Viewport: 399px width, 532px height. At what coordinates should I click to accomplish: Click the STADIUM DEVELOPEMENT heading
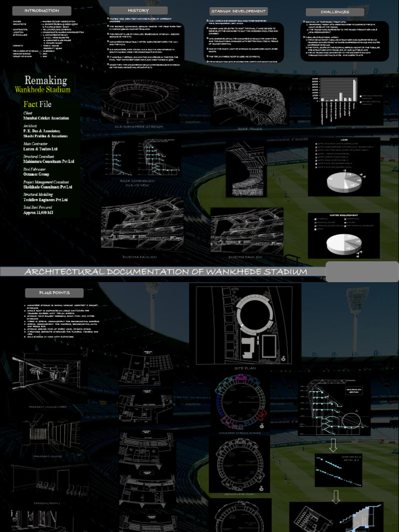[x=238, y=11]
